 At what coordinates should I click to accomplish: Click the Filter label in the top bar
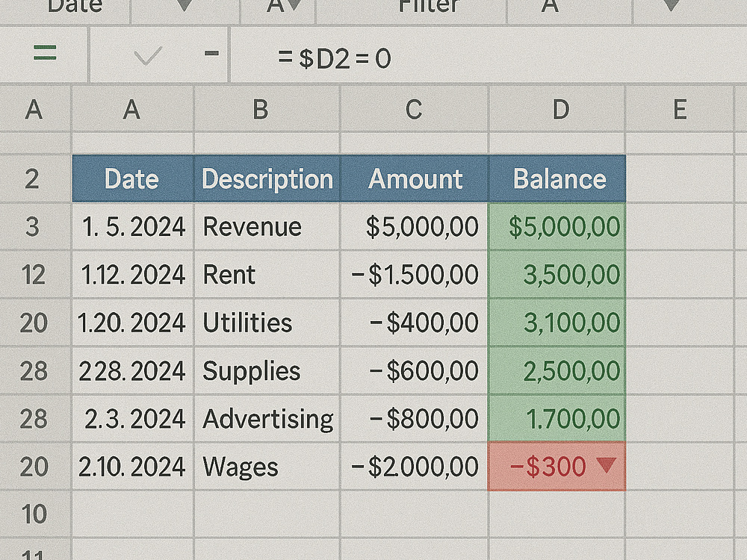tap(429, 6)
